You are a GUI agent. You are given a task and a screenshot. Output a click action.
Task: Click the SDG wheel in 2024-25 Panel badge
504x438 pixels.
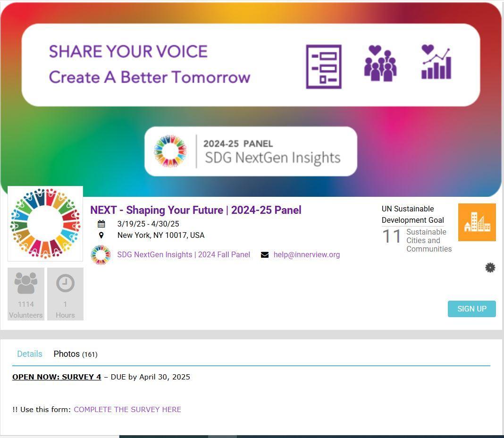point(170,151)
